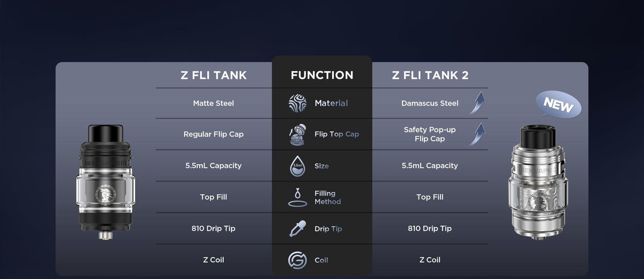Image resolution: width=644 pixels, height=279 pixels.
Task: Click the FUNCTION column header
Action: coord(322,75)
